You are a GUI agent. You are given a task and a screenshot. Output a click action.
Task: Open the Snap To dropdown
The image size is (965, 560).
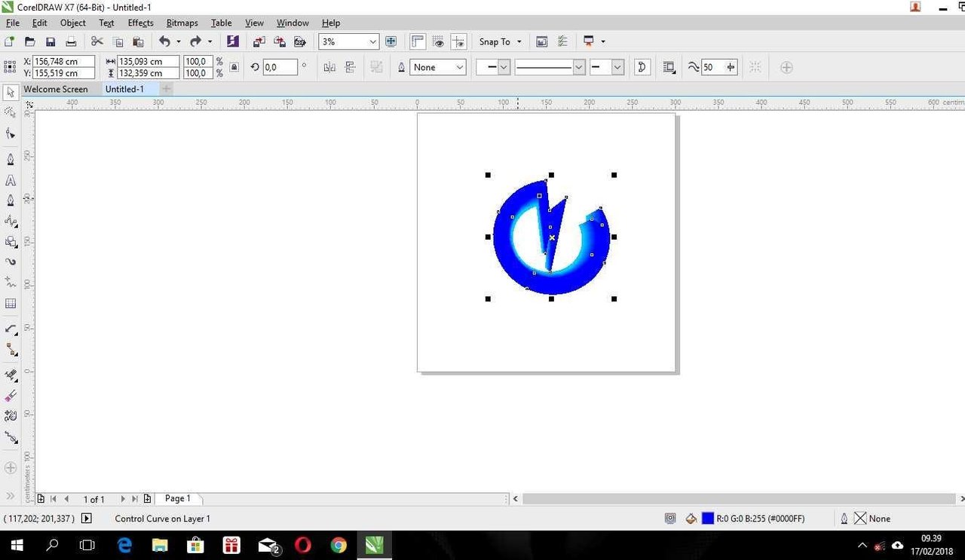(500, 41)
